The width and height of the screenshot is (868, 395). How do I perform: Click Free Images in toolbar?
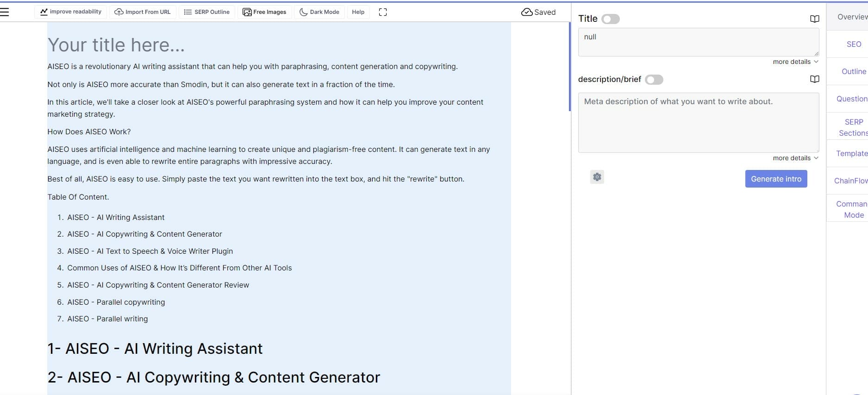(x=264, y=12)
